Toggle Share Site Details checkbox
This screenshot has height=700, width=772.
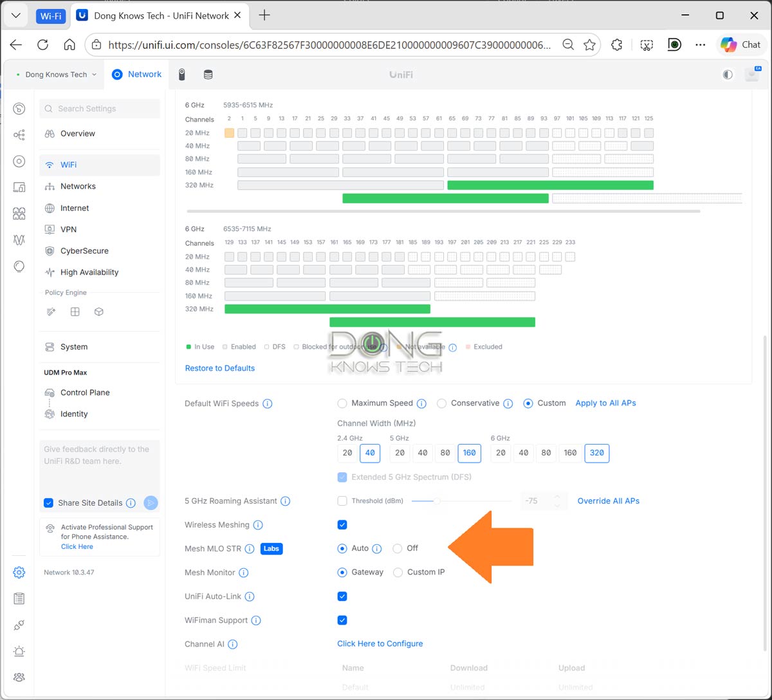(x=48, y=503)
